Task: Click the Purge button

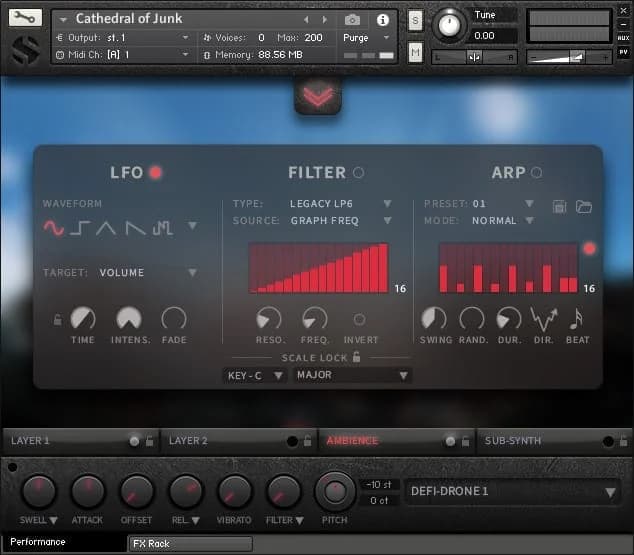Action: click(x=356, y=38)
